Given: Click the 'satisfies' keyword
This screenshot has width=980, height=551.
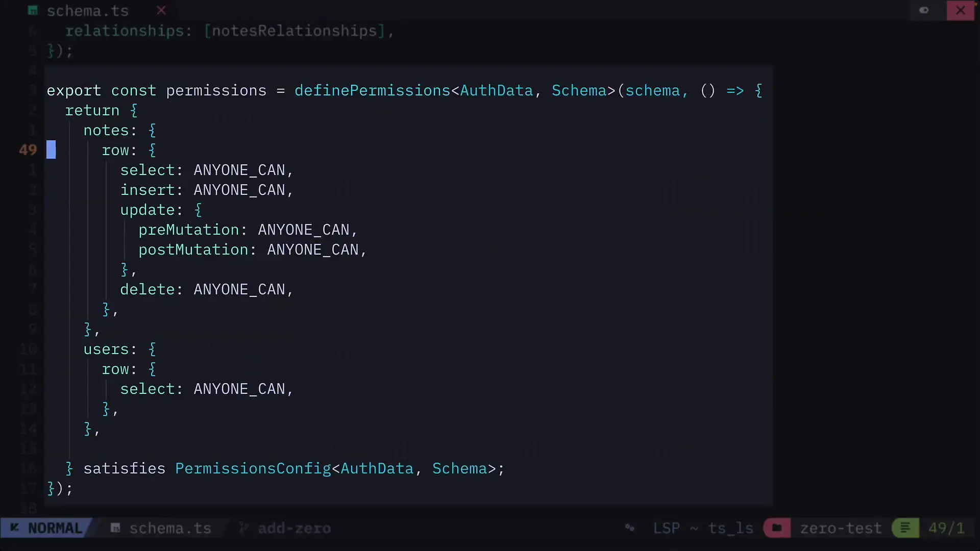Looking at the screenshot, I should coord(125,469).
